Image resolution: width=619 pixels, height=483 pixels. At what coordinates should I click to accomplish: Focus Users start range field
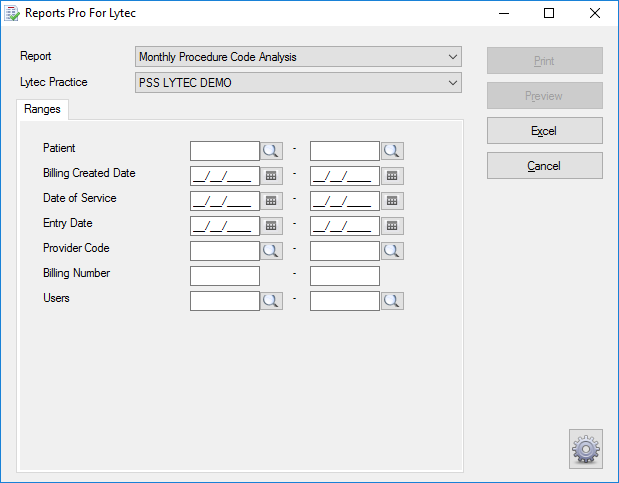[225, 301]
